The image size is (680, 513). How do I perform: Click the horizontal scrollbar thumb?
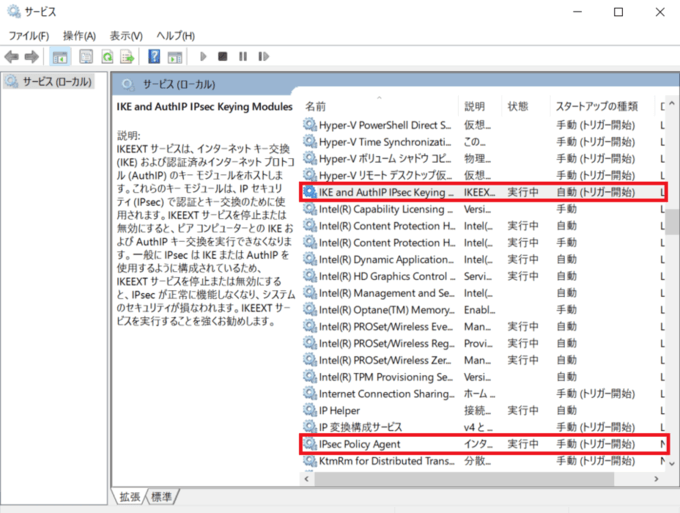(464, 479)
